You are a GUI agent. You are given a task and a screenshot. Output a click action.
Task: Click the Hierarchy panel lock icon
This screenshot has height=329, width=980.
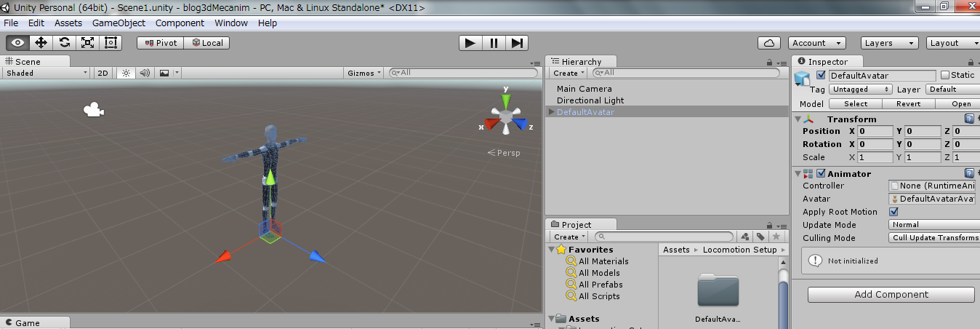click(x=769, y=63)
